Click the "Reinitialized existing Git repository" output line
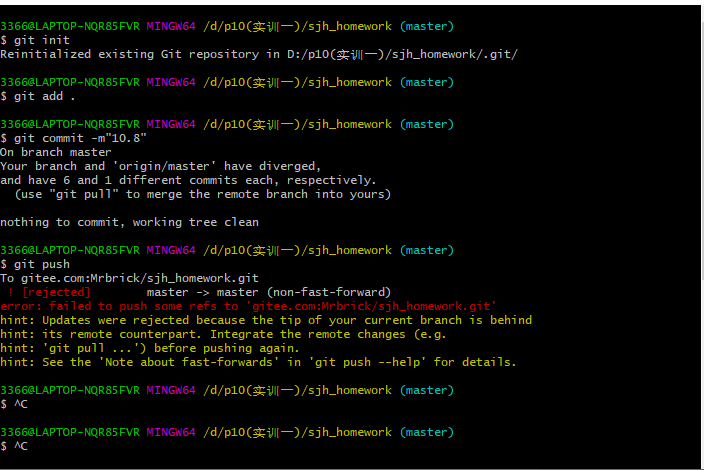704x470 pixels. [x=259, y=54]
